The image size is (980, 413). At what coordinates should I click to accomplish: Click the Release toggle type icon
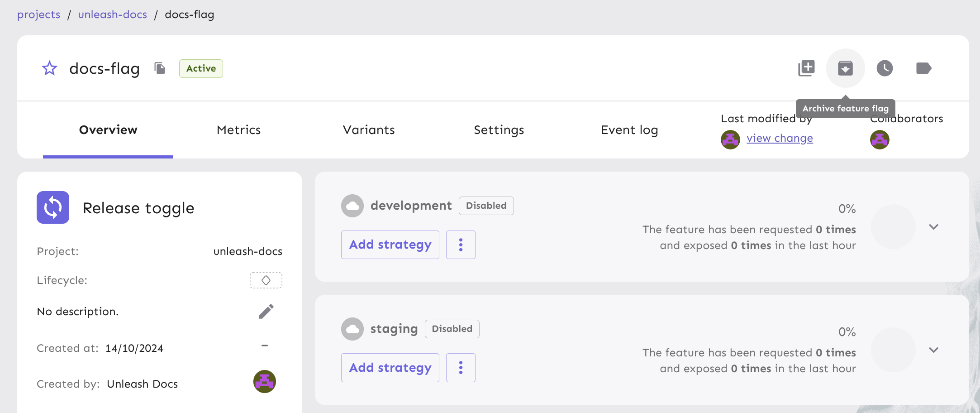point(53,207)
